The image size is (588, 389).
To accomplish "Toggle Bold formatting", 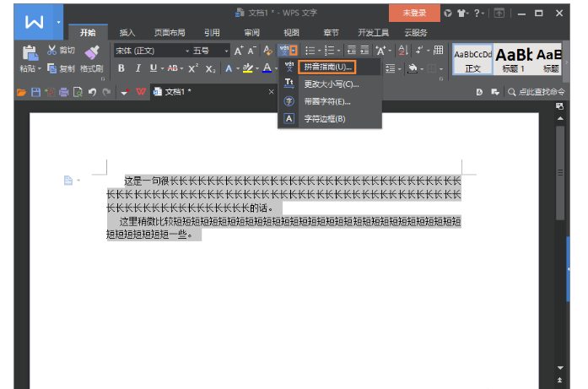I will pyautogui.click(x=121, y=68).
